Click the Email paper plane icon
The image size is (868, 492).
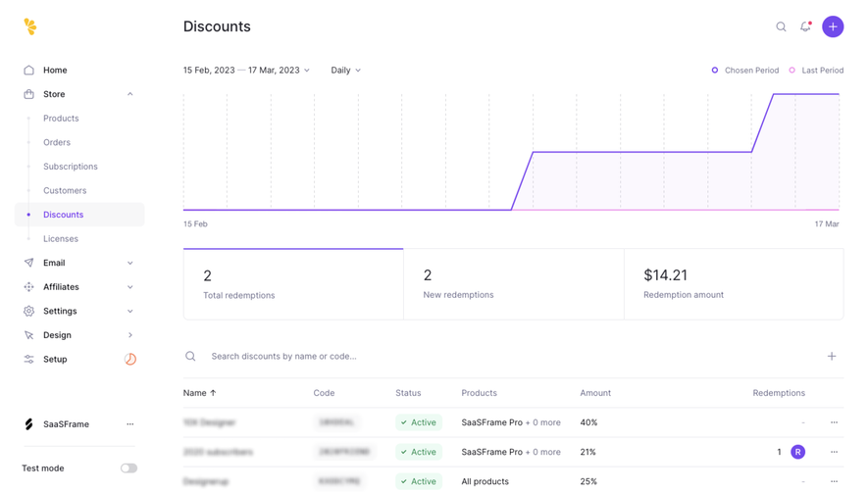(x=28, y=263)
